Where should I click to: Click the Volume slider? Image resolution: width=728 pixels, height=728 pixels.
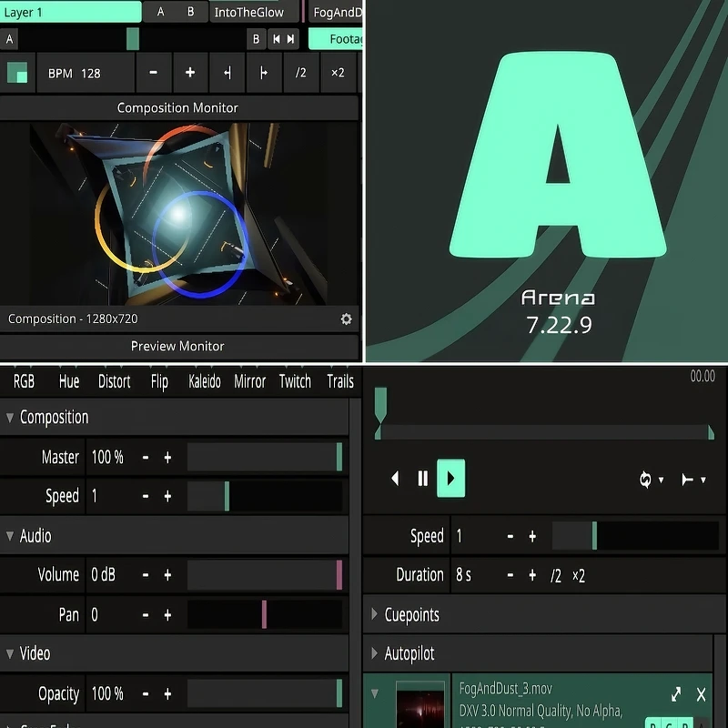click(265, 575)
